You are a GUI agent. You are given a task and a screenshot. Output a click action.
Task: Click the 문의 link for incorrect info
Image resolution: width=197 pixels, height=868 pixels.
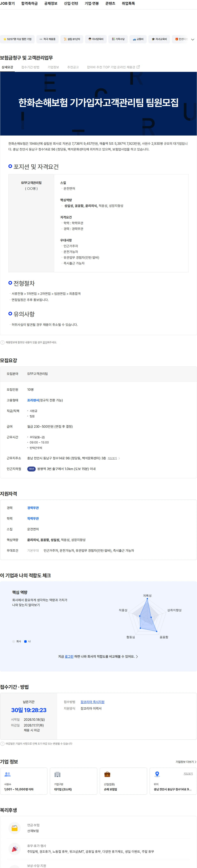tap(45, 342)
